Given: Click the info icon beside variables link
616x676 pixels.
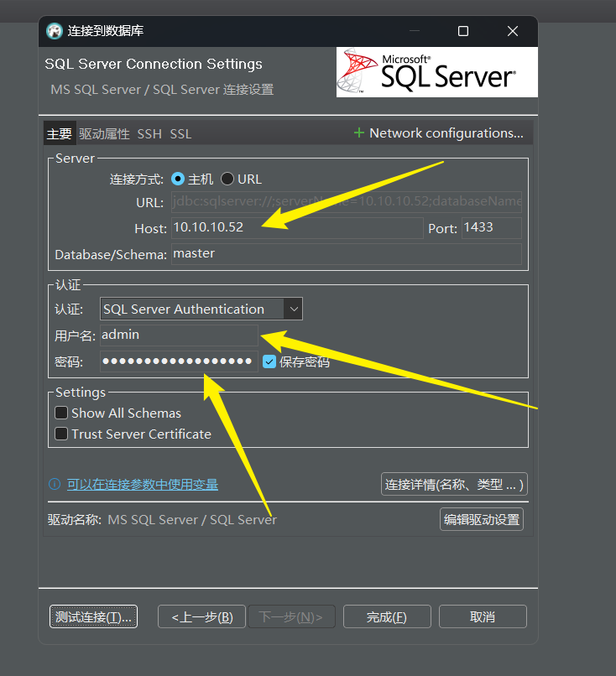Looking at the screenshot, I should (x=55, y=484).
